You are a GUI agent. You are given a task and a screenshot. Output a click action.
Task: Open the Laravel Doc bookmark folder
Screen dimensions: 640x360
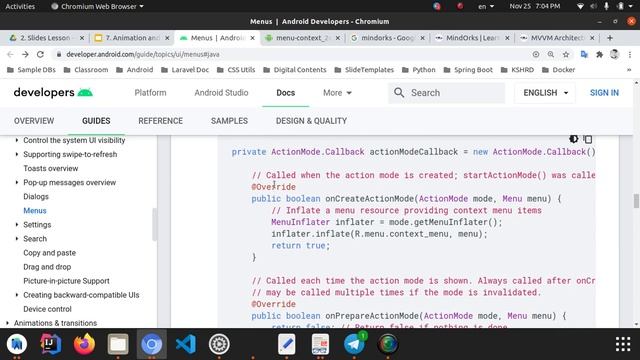point(185,70)
